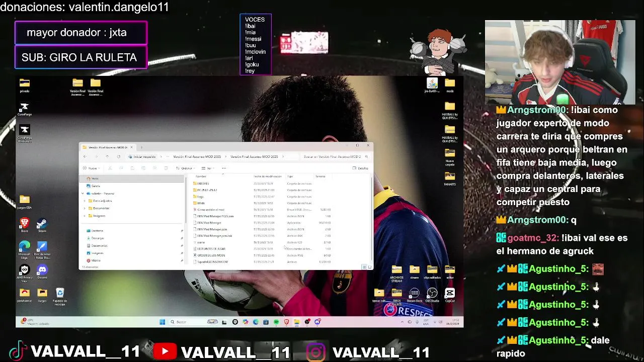
Task: Open Discord from the taskbar
Action: (317, 322)
